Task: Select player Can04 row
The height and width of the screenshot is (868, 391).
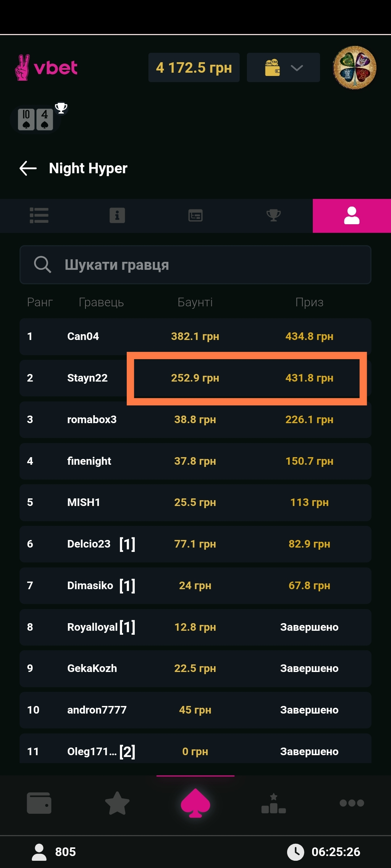Action: 83,336
